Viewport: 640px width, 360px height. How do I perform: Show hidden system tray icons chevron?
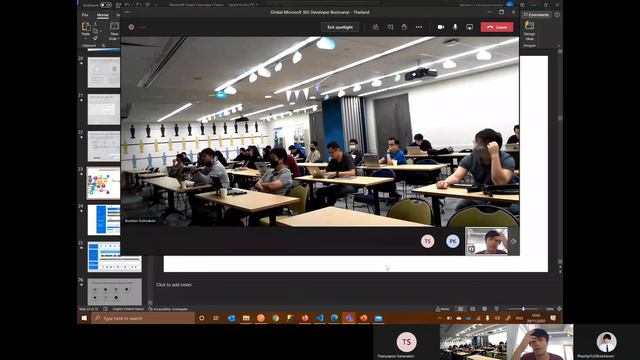(439, 318)
